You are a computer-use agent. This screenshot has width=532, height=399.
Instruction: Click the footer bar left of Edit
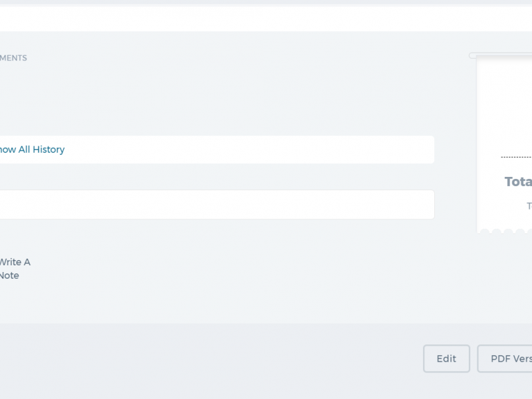pyautogui.click(x=210, y=358)
